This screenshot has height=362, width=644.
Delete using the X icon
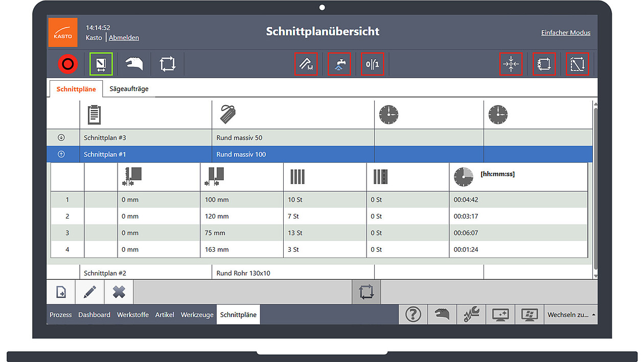point(119,292)
